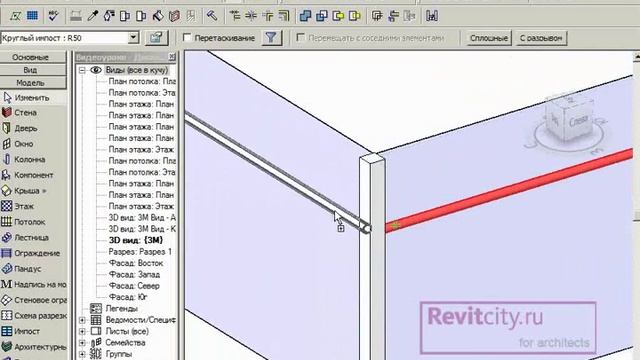This screenshot has height=360, width=640.
Task: Click the Слева face of ViewCube
Action: click(x=578, y=121)
